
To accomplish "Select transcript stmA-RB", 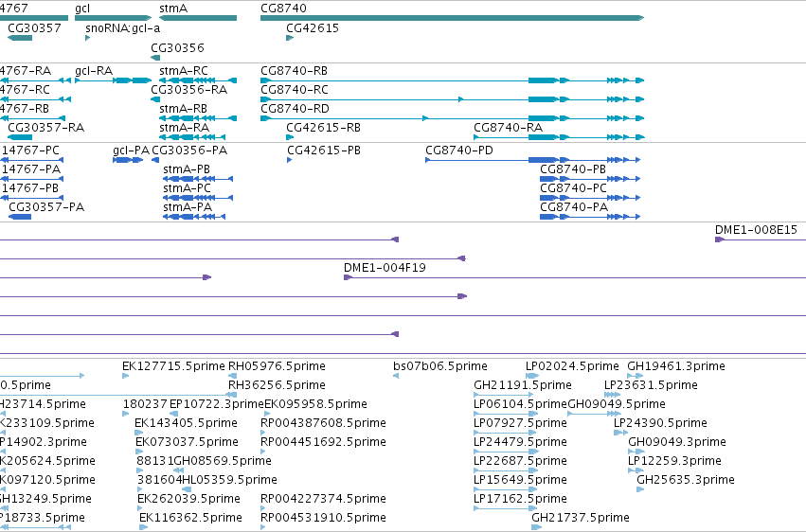I will click(198, 118).
